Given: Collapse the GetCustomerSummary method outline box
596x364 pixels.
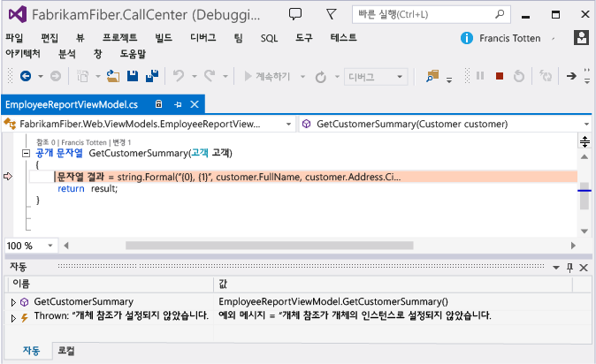Looking at the screenshot, I should pyautogui.click(x=26, y=154).
